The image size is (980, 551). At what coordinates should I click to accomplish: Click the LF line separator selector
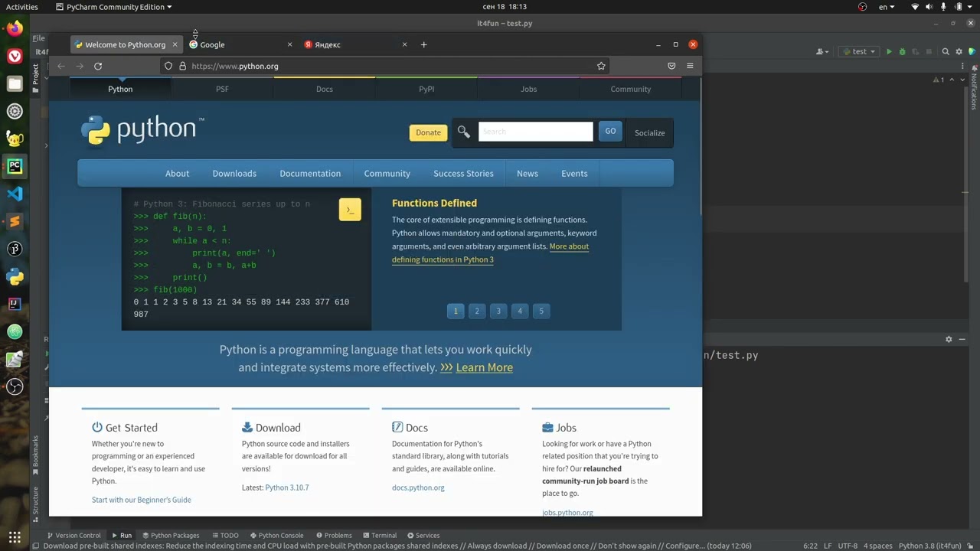click(828, 546)
